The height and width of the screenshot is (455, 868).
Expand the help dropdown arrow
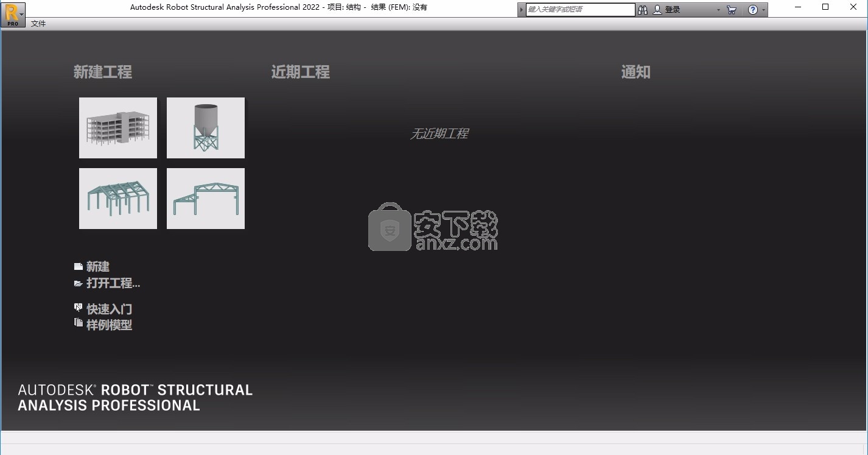click(x=763, y=10)
